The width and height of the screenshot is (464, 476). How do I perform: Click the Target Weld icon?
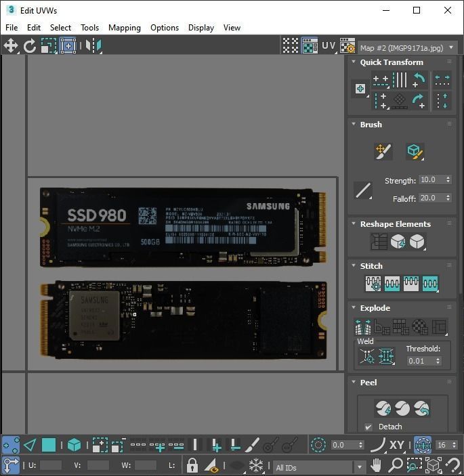click(x=367, y=355)
